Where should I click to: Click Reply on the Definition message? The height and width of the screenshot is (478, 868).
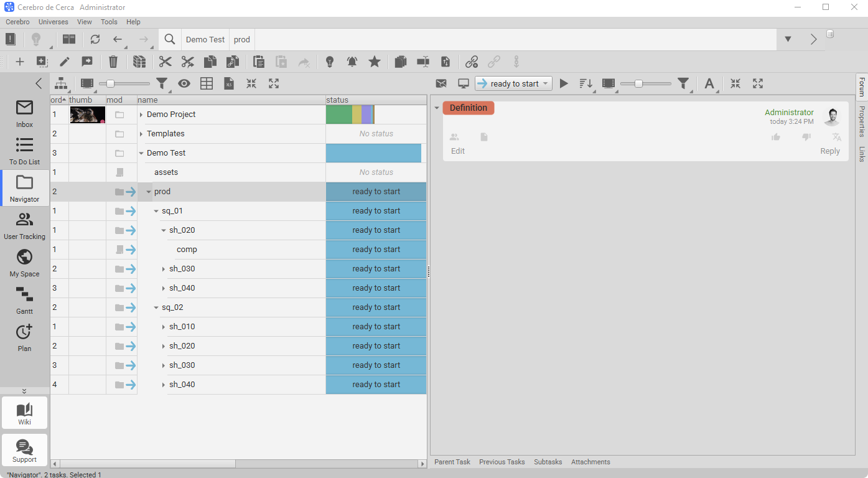pyautogui.click(x=829, y=151)
